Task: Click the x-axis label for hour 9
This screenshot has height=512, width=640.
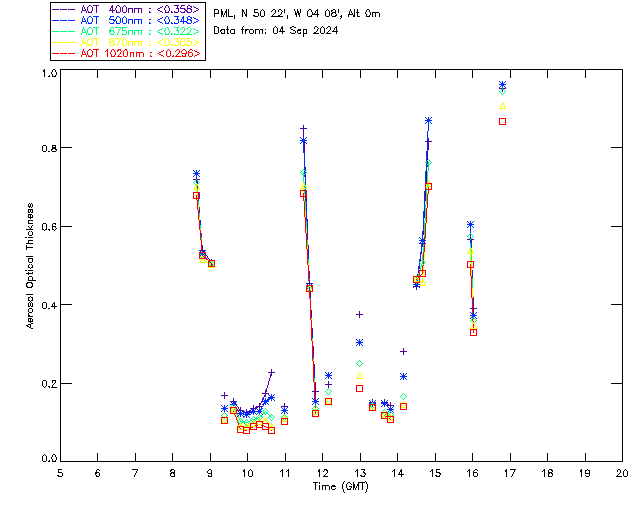Action: (x=210, y=473)
